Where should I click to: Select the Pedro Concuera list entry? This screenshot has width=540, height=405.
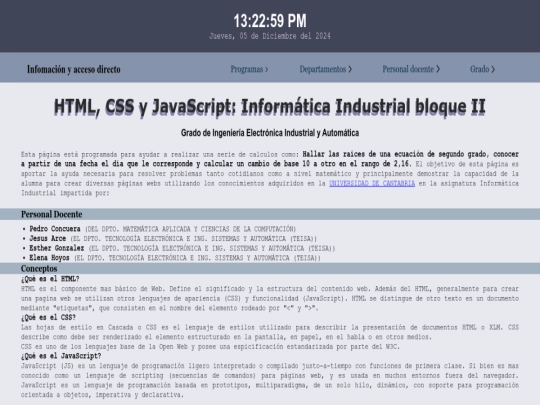click(163, 229)
